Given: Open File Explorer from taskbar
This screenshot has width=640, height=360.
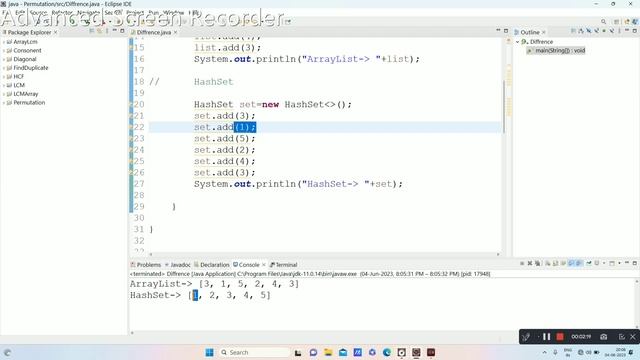Looking at the screenshot, I should pyautogui.click(x=328, y=352).
